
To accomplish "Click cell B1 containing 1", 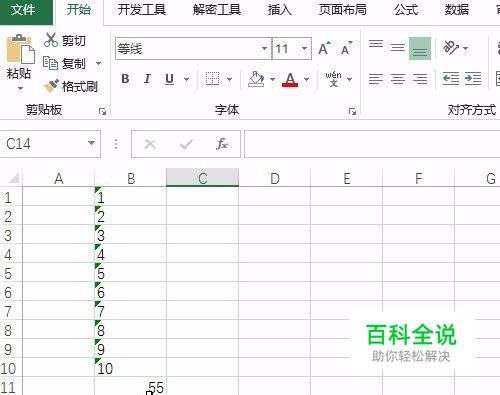I will (131, 197).
